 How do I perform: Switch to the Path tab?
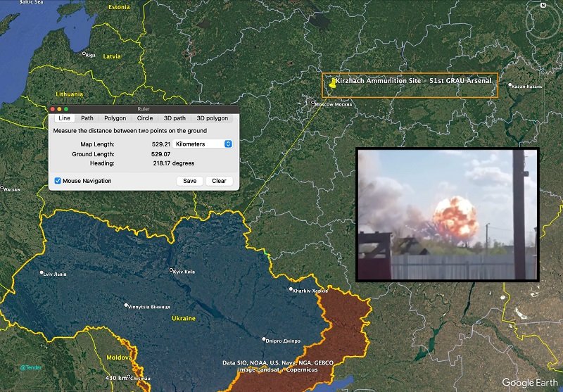[x=87, y=118]
